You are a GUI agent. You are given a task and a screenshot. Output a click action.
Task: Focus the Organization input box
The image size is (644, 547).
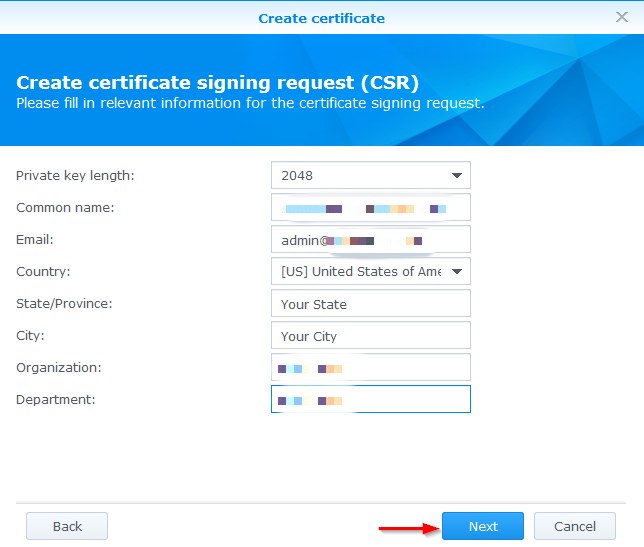click(370, 368)
